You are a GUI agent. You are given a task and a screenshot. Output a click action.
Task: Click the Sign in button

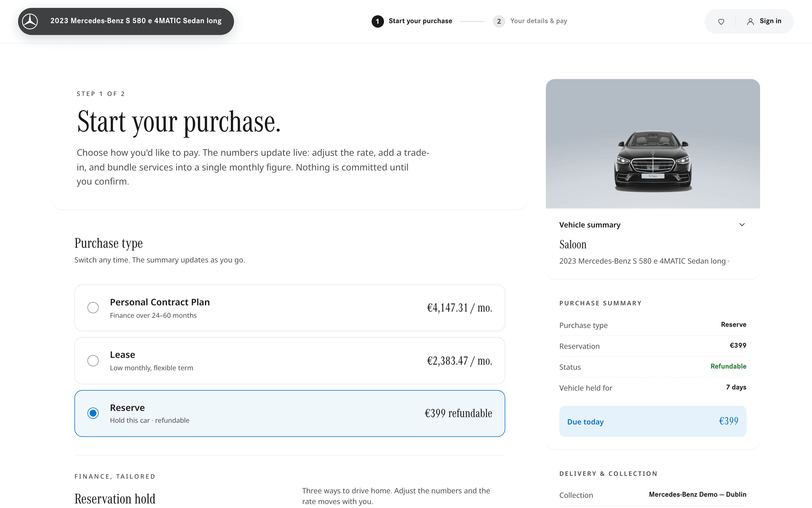[x=764, y=21]
